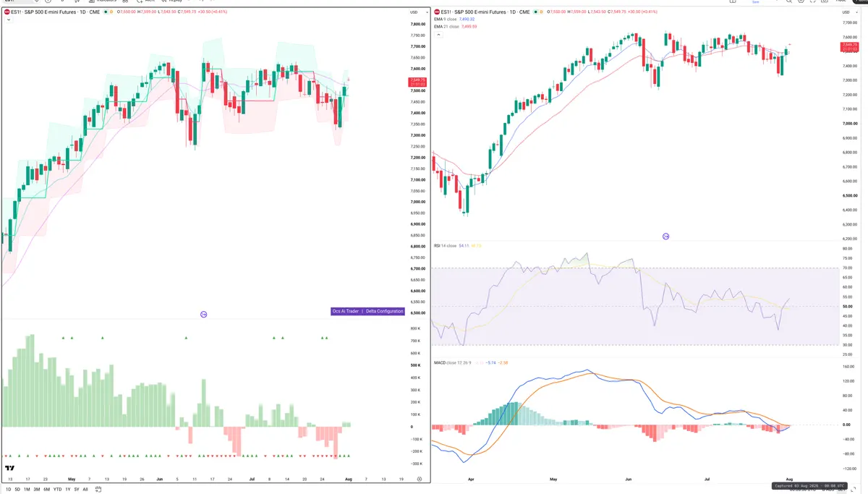Click the purple circle icon in left chart
Screen dimensions: 868x494
coord(203,315)
